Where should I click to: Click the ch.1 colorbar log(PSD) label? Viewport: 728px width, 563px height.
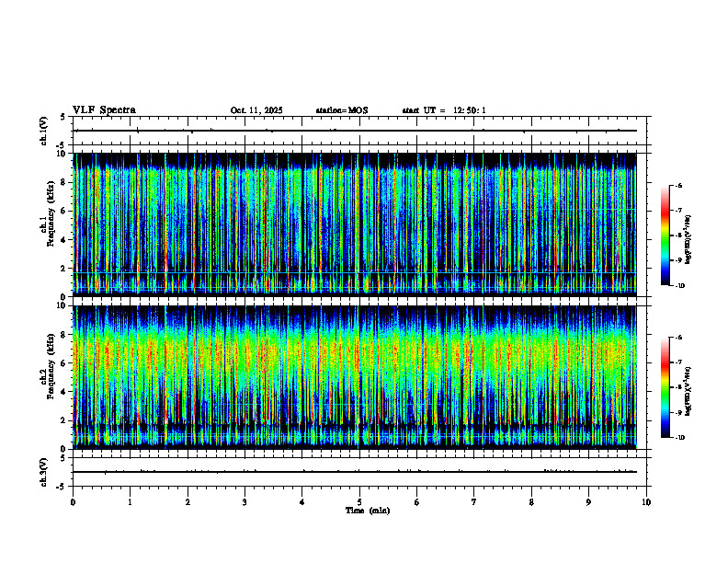click(x=688, y=240)
